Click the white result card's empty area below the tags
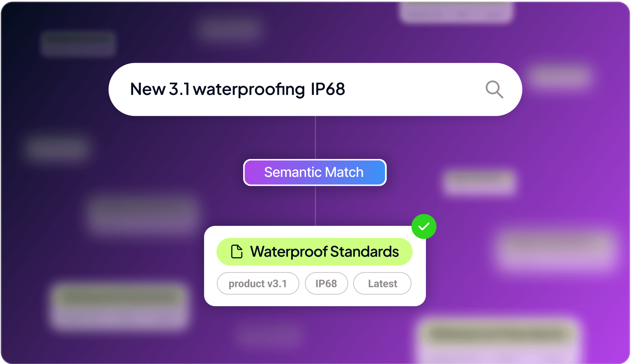The height and width of the screenshot is (364, 636). coord(314,300)
